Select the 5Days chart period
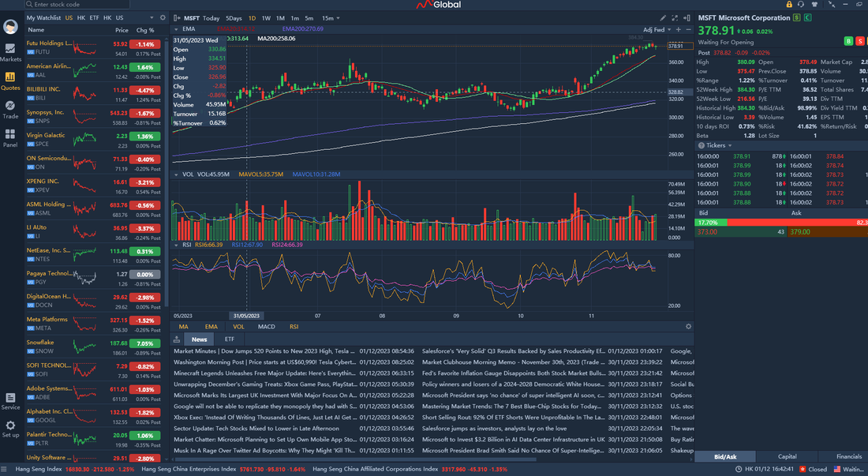868x476 pixels. click(234, 18)
